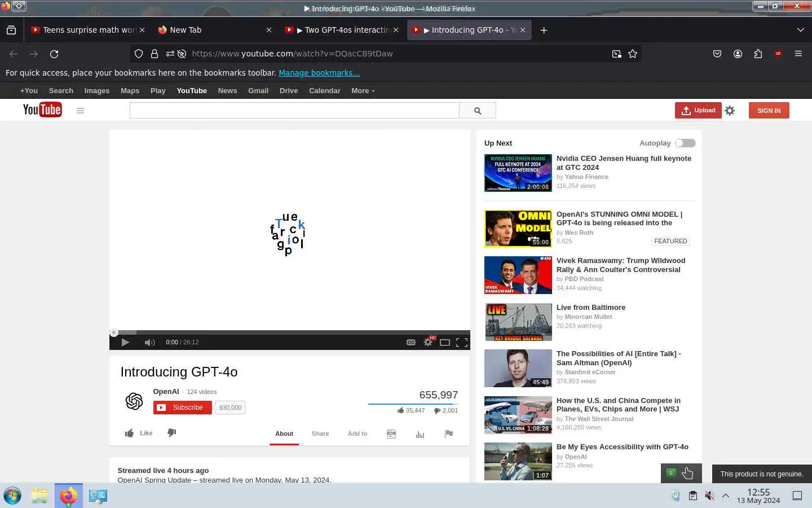This screenshot has width=812, height=508.
Task: Open the video statistics icon
Action: click(x=420, y=433)
